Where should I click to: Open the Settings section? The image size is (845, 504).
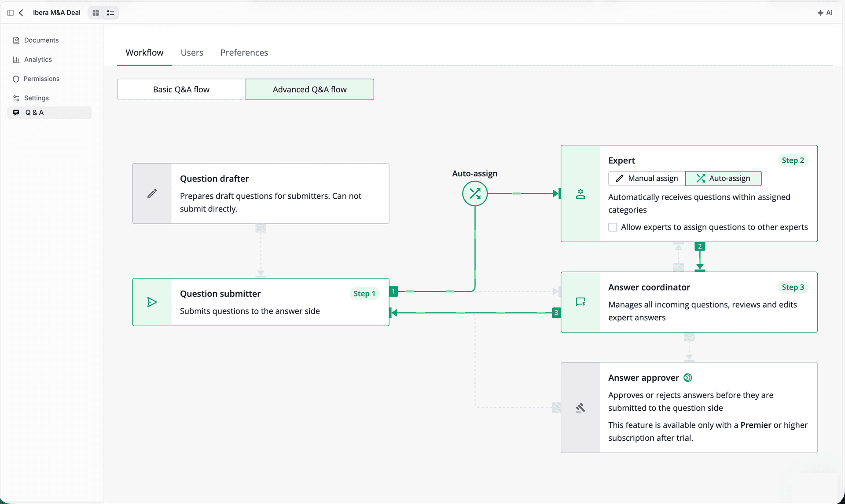pyautogui.click(x=36, y=98)
